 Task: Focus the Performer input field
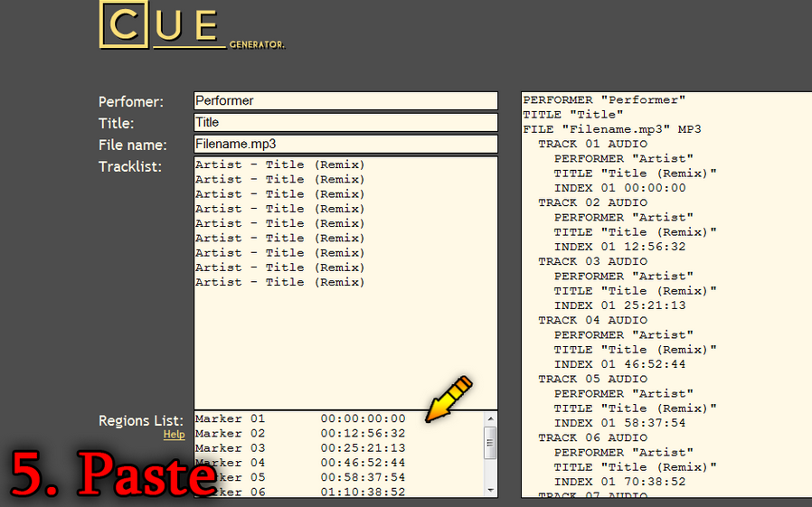coord(345,101)
